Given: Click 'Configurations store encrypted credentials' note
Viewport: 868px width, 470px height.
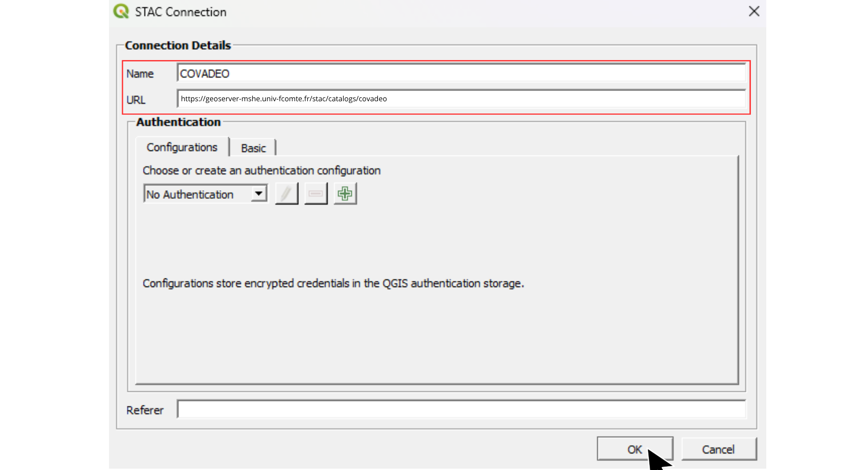Looking at the screenshot, I should 333,283.
